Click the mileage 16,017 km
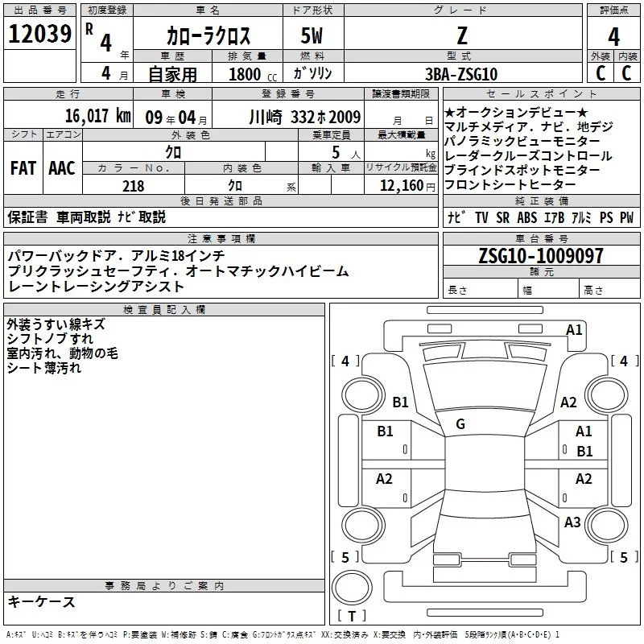 tap(97, 116)
